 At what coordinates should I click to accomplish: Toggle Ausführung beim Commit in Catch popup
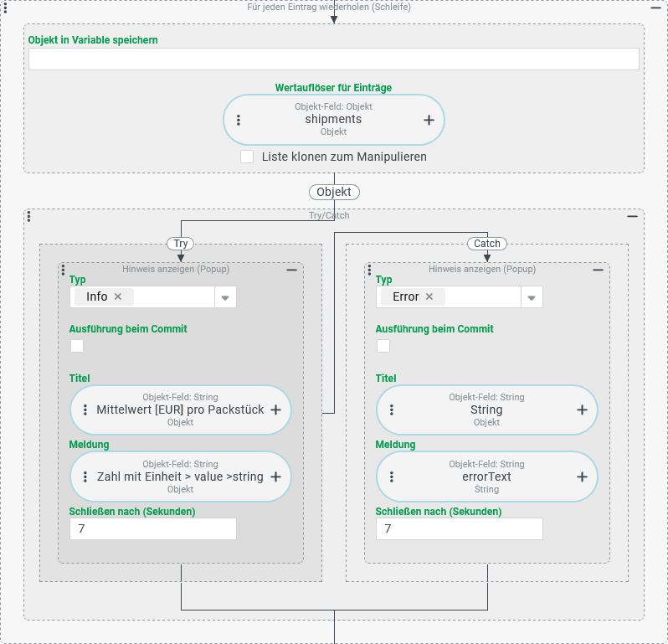point(383,346)
